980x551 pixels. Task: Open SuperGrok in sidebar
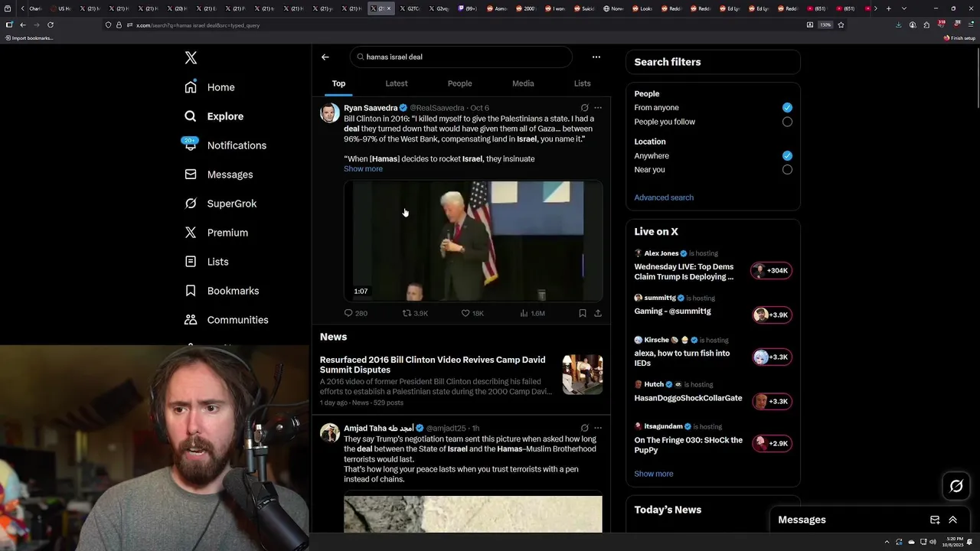(220, 204)
